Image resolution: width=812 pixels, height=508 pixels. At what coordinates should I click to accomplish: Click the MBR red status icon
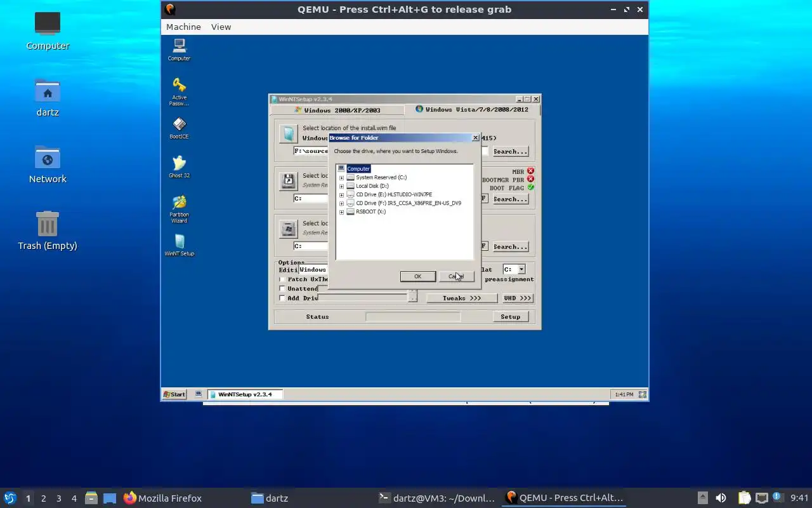pyautogui.click(x=530, y=171)
